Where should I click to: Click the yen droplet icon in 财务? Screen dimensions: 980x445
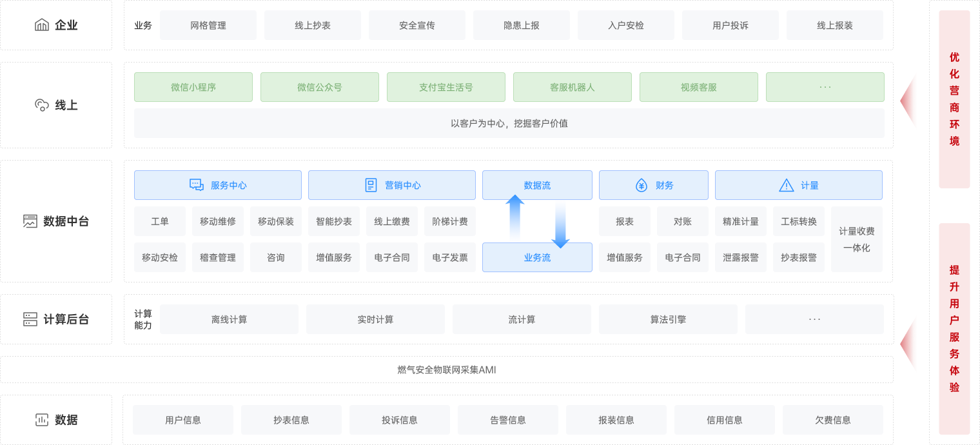(642, 185)
